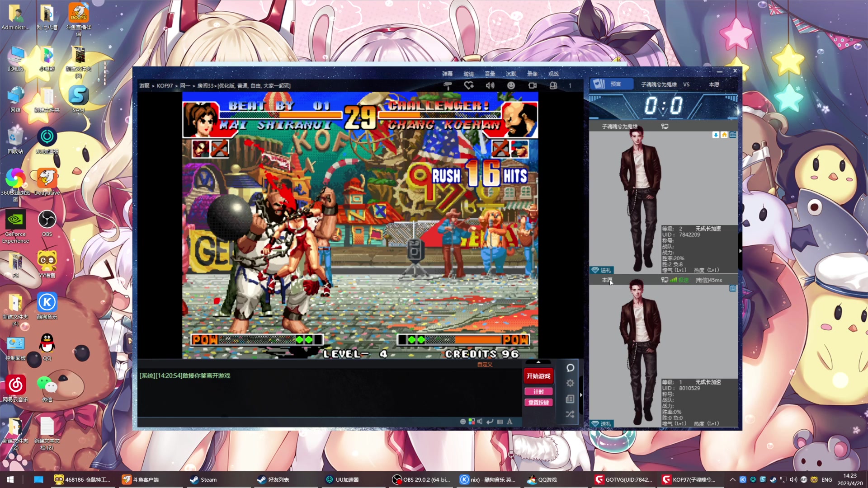
Task: Toggle the chat sound speaker icon
Action: pyautogui.click(x=480, y=422)
